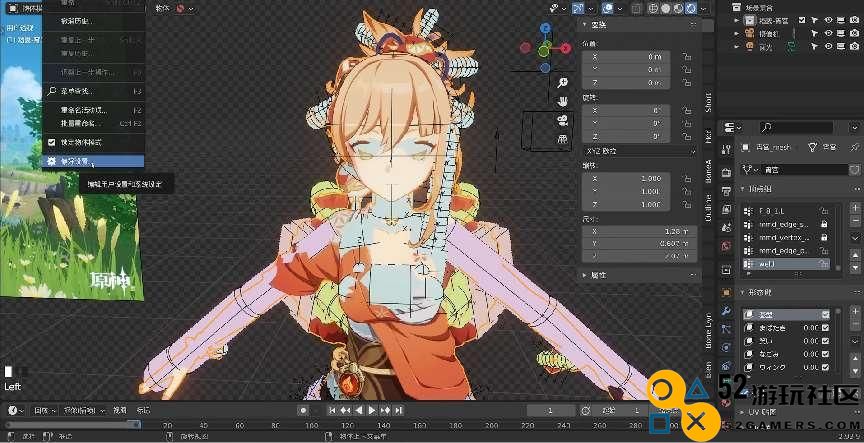Open Menu Search (菜单查找) entry
Viewport: 864px width, 443px height.
pos(93,91)
